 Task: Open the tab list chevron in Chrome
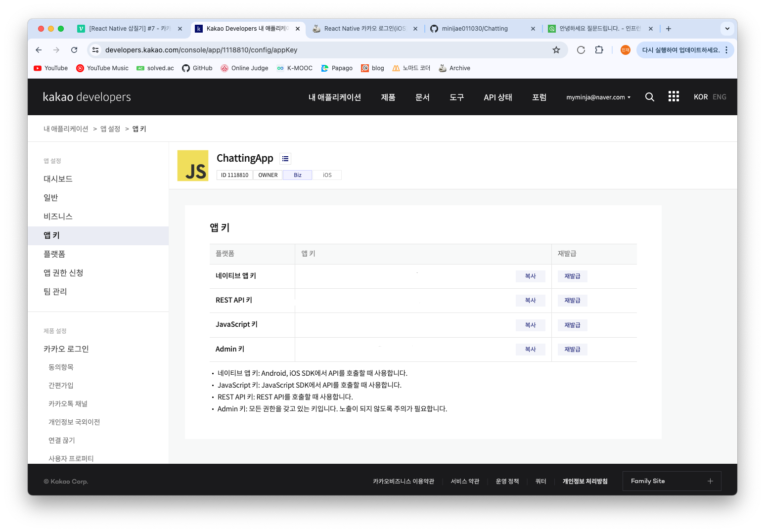(x=727, y=29)
